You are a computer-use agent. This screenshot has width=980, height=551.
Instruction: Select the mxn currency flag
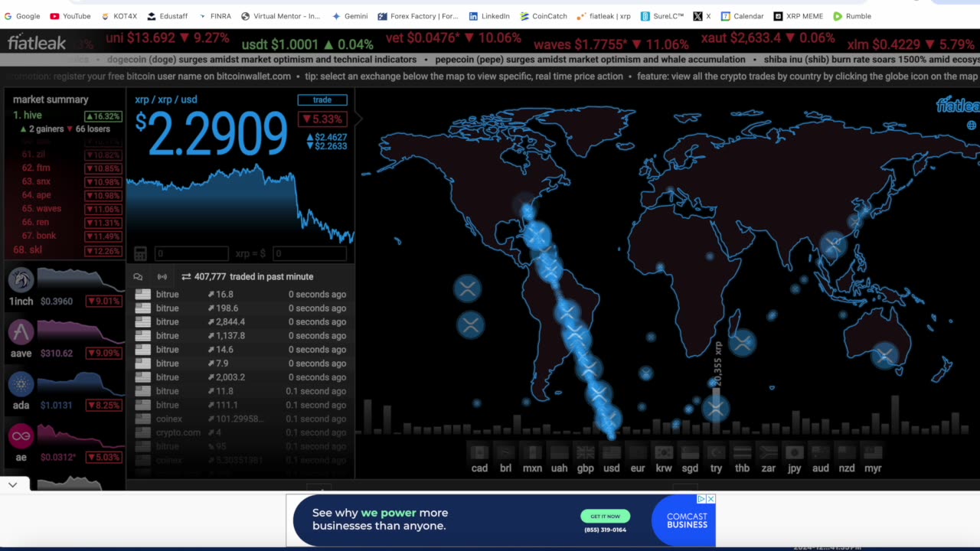pyautogui.click(x=532, y=452)
